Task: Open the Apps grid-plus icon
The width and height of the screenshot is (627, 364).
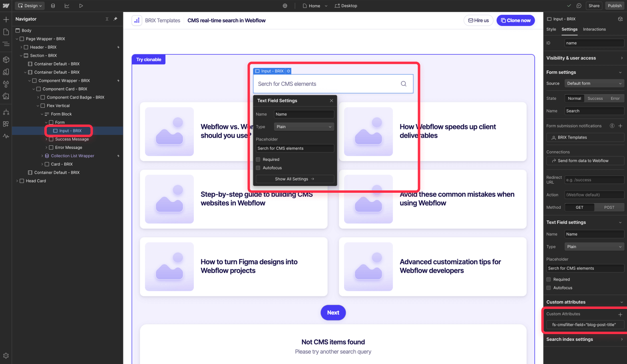Action: click(6, 124)
